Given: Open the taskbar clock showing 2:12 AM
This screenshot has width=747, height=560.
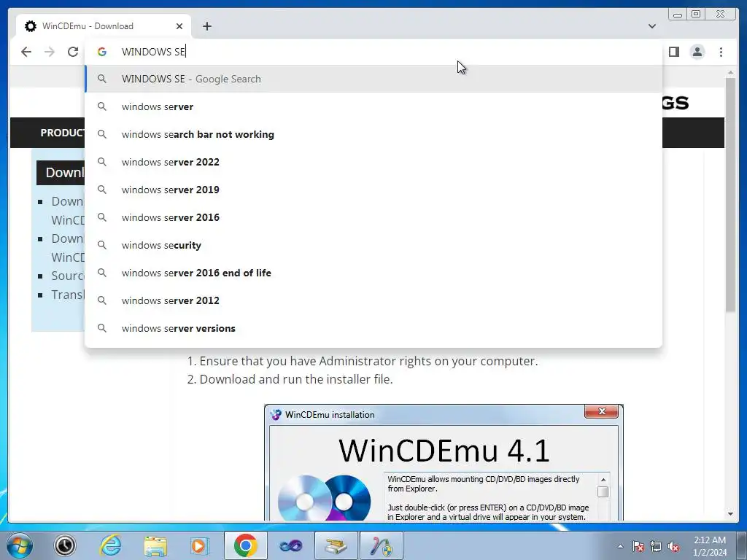Looking at the screenshot, I should click(710, 546).
